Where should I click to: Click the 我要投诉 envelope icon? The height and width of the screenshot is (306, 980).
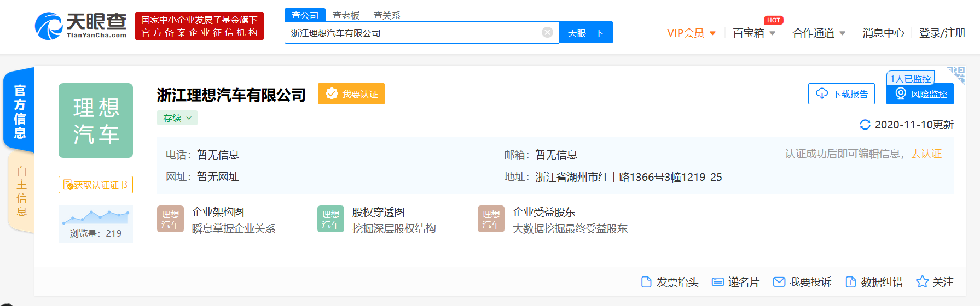tap(779, 282)
